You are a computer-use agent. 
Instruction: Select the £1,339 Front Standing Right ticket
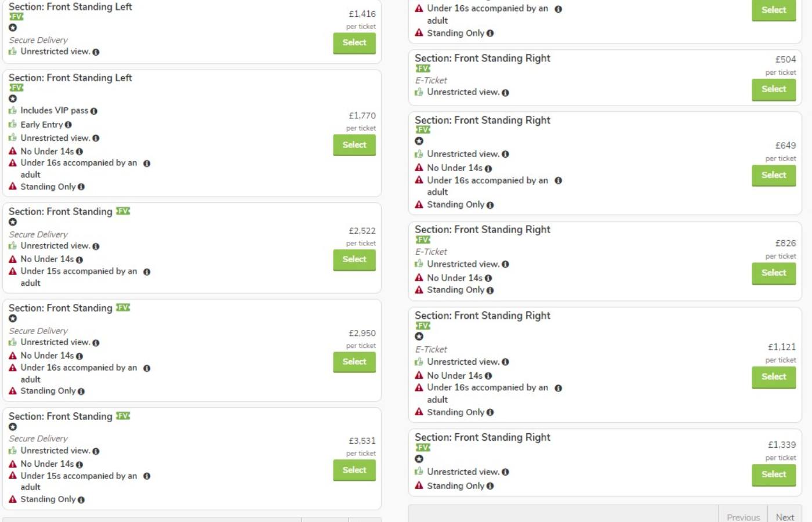774,474
